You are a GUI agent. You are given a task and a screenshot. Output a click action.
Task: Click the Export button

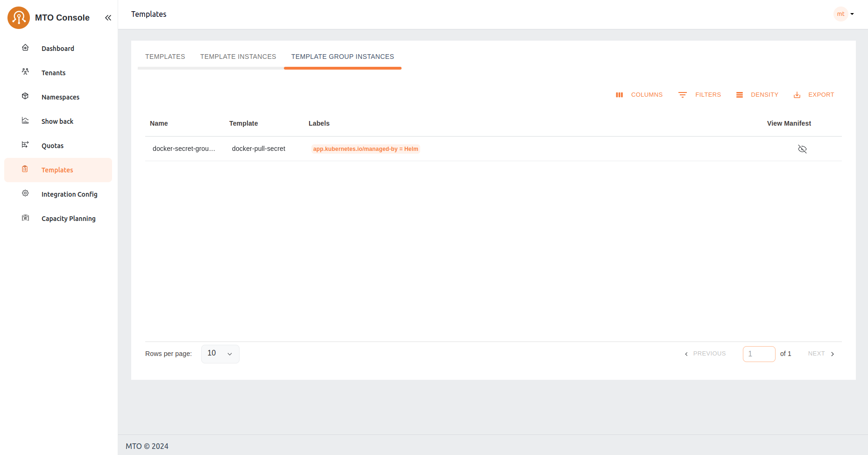click(x=813, y=95)
